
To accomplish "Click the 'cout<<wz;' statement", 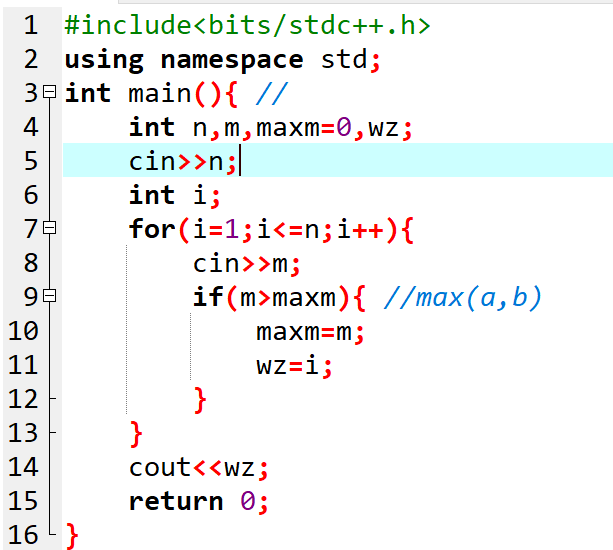I will click(x=198, y=468).
